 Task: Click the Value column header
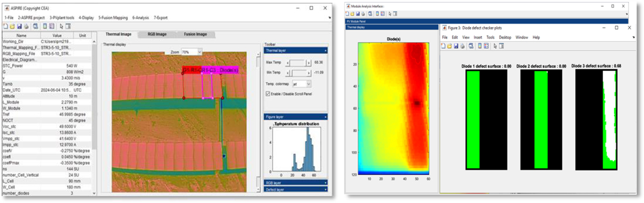click(x=57, y=35)
